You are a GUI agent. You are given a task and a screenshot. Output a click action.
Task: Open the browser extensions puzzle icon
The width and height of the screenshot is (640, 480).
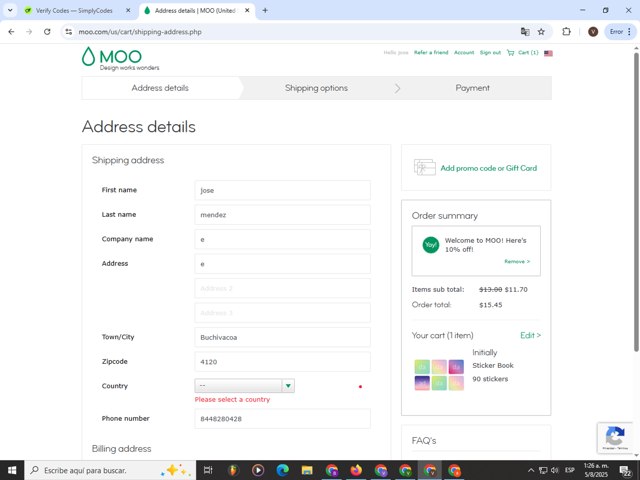566,31
